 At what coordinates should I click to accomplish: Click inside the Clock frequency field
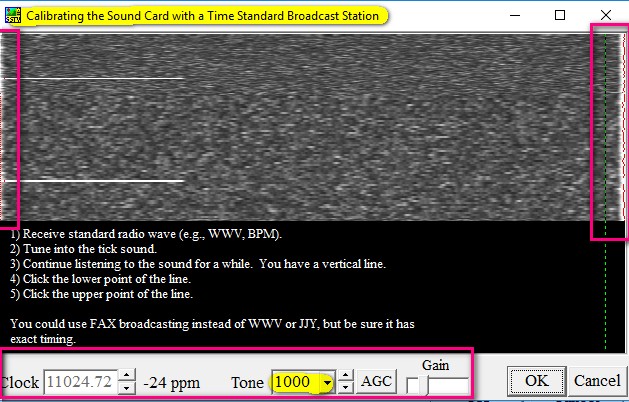tap(81, 382)
